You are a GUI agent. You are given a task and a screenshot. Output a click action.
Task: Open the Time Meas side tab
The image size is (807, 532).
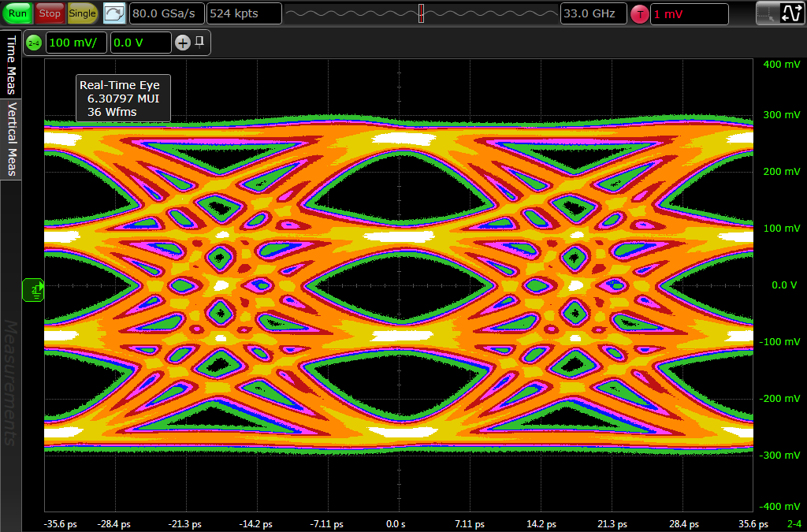pos(11,65)
